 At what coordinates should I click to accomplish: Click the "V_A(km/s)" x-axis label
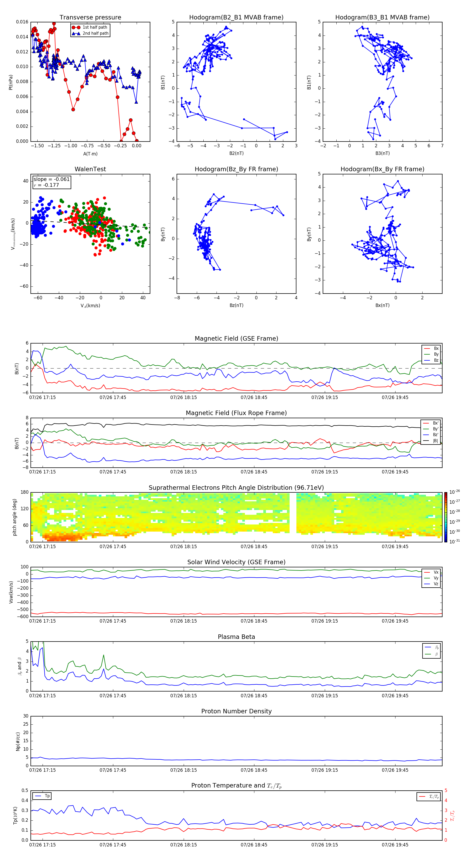90,306
